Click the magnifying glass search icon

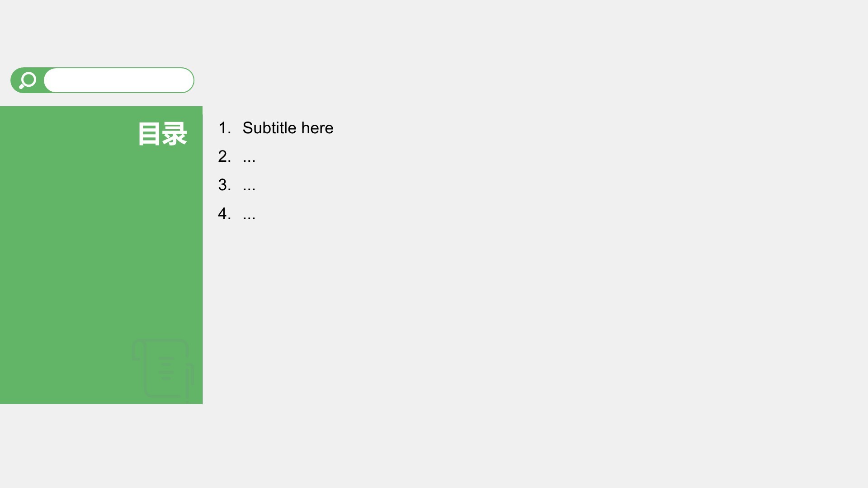tap(28, 80)
